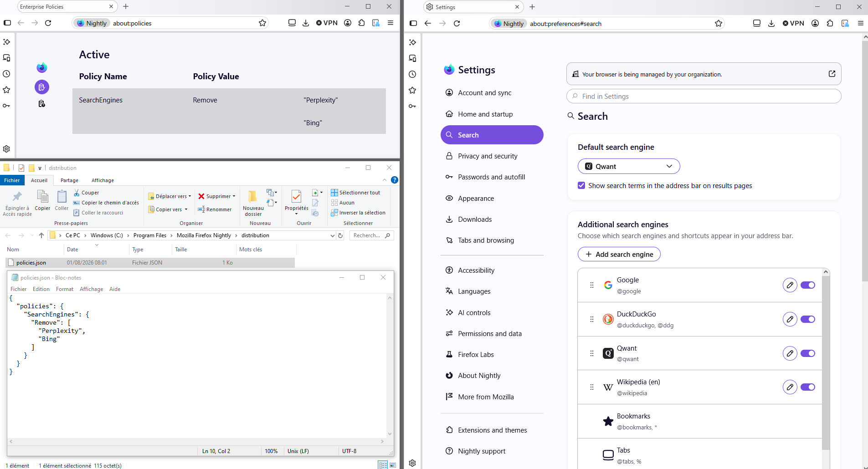The width and height of the screenshot is (868, 469).
Task: Click Copier in the Explorer ribbon
Action: coord(42,201)
